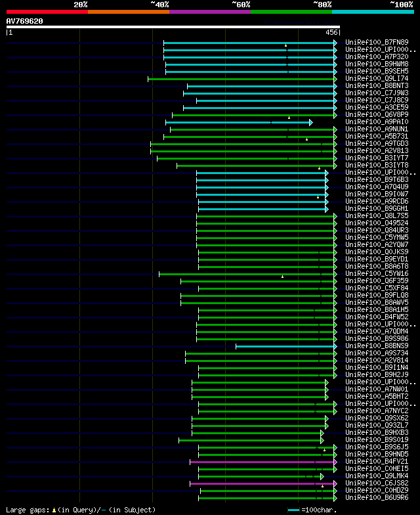
Task: Open the UniRef100_Q9LI74 hit label
Action: tap(377, 79)
